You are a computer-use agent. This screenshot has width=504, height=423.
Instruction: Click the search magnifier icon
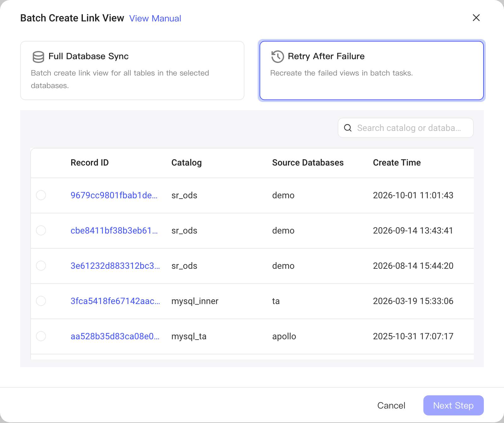tap(348, 128)
